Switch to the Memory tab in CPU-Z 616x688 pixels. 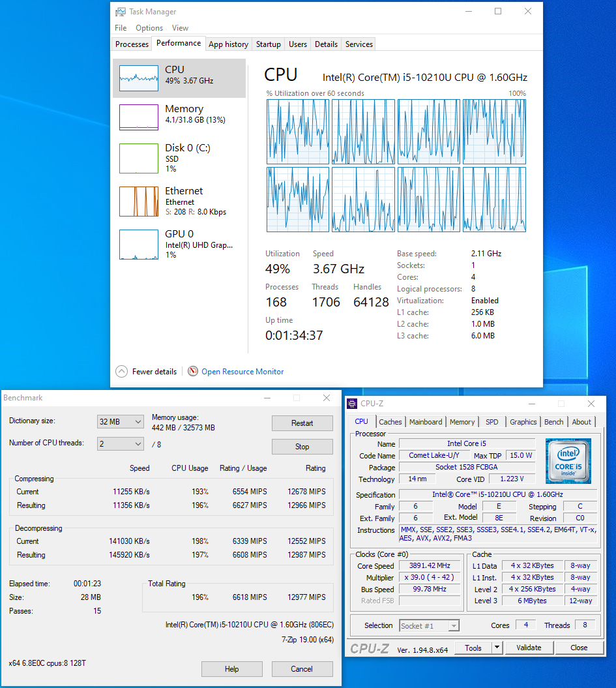(x=462, y=422)
